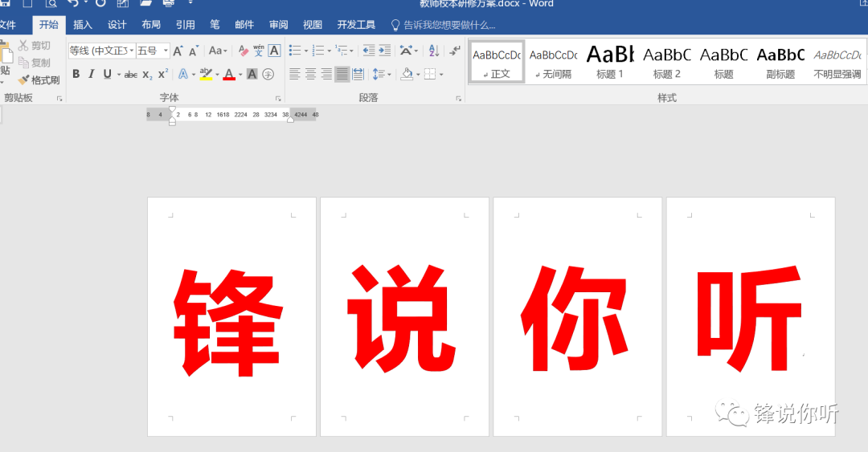Toggle strikethrough formatting
Screen dimensions: 868x452
(x=131, y=74)
